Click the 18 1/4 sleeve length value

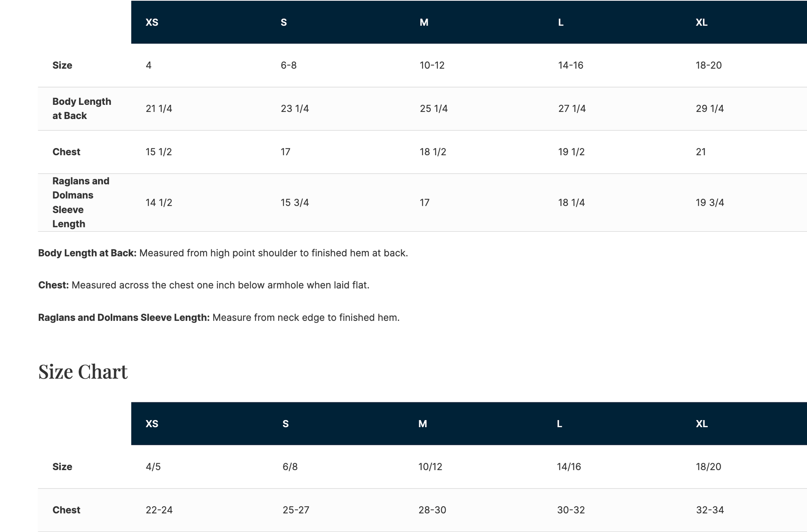pos(571,203)
